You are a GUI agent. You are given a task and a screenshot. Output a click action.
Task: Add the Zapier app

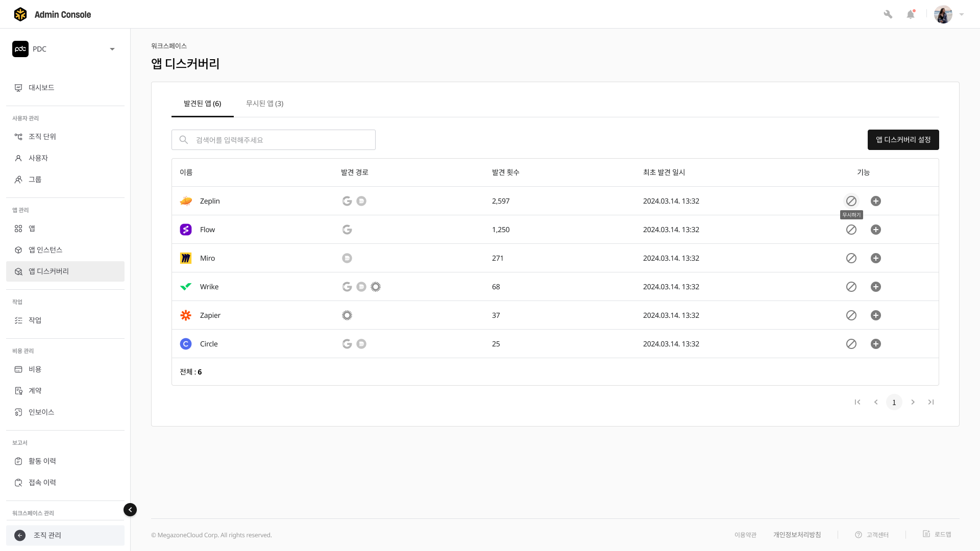[875, 315]
